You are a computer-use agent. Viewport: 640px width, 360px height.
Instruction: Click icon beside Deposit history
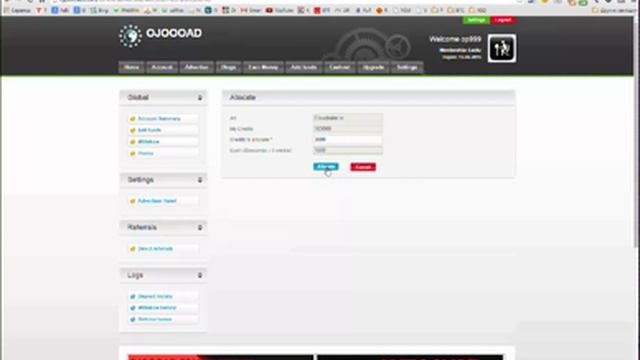pyautogui.click(x=132, y=297)
